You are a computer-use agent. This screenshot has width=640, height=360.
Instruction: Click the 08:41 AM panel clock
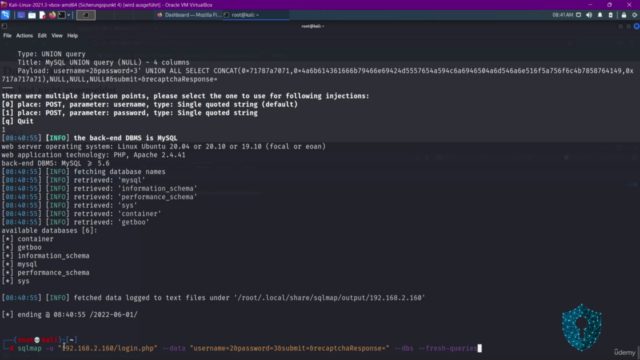click(562, 15)
